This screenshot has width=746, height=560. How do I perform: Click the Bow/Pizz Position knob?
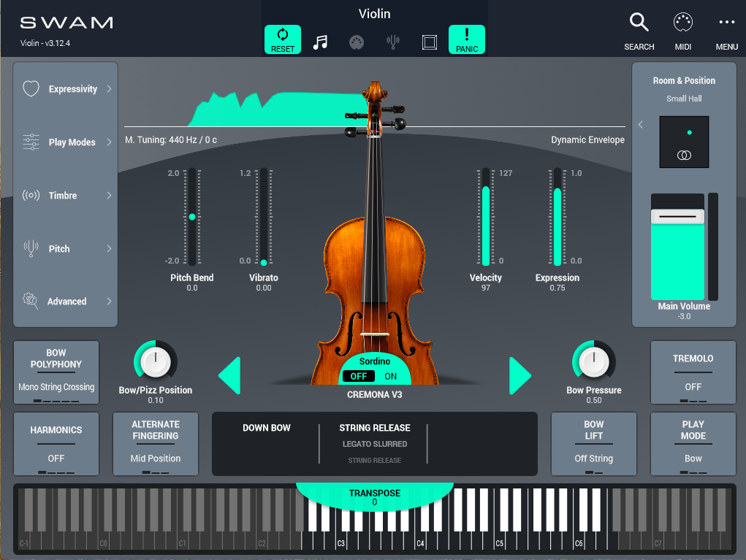point(156,361)
